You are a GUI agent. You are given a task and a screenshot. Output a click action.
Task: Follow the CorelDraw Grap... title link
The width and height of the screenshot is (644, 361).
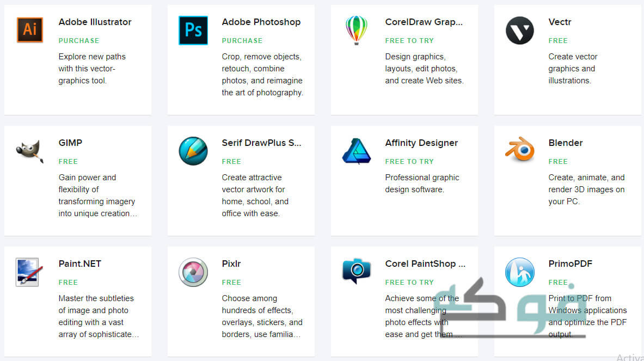point(424,22)
